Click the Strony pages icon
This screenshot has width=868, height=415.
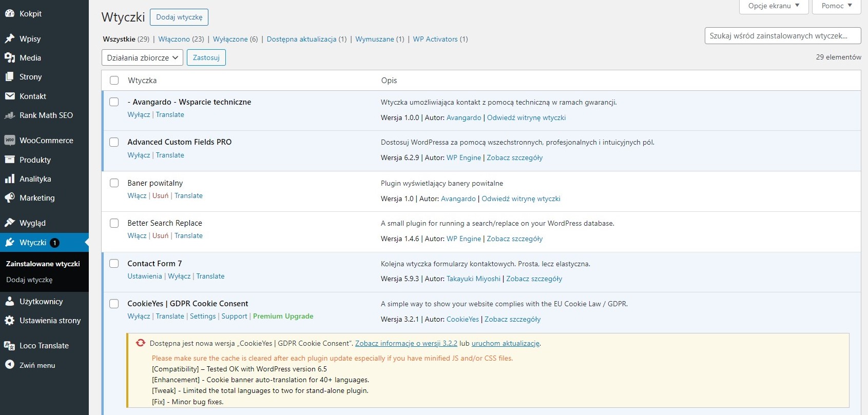(9, 77)
